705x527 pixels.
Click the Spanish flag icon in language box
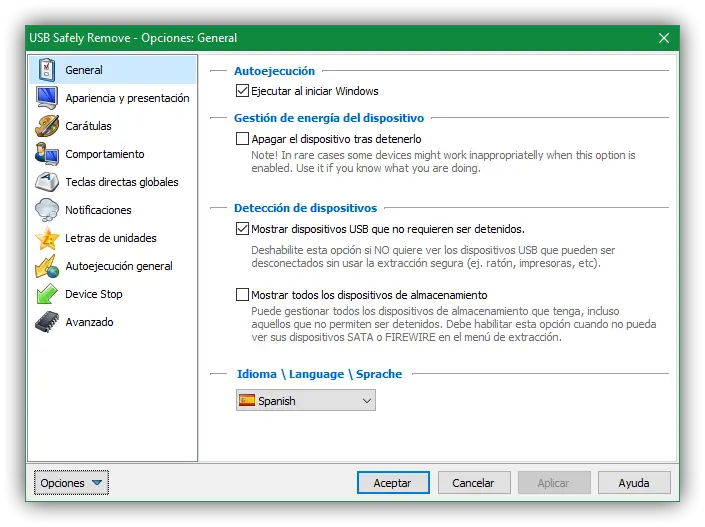[x=247, y=400]
